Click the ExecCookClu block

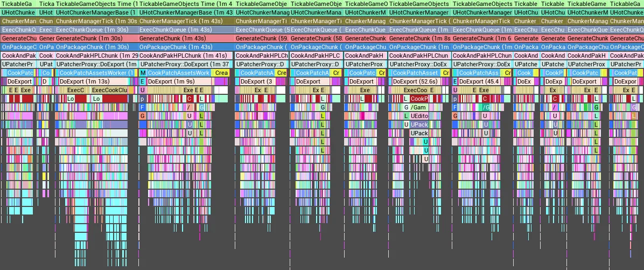109,90
